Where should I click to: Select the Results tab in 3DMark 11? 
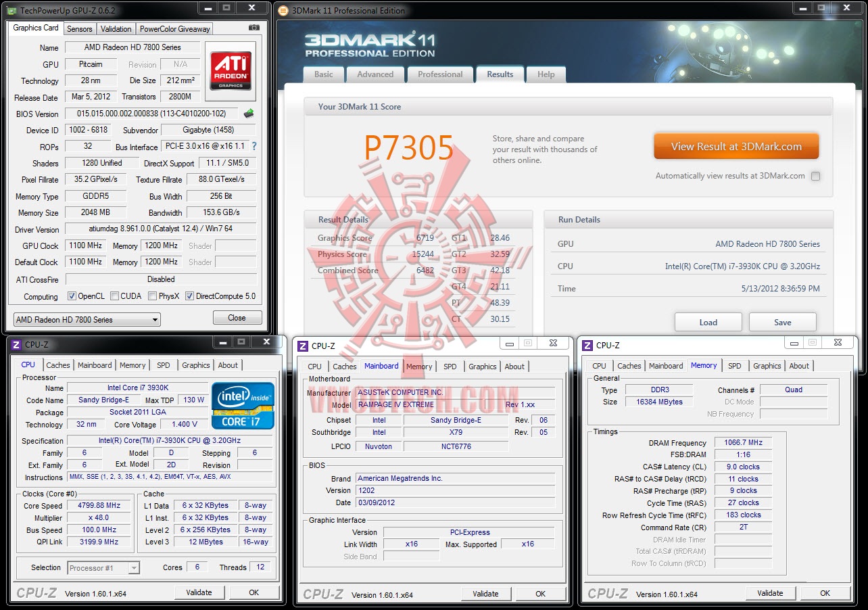pos(500,74)
